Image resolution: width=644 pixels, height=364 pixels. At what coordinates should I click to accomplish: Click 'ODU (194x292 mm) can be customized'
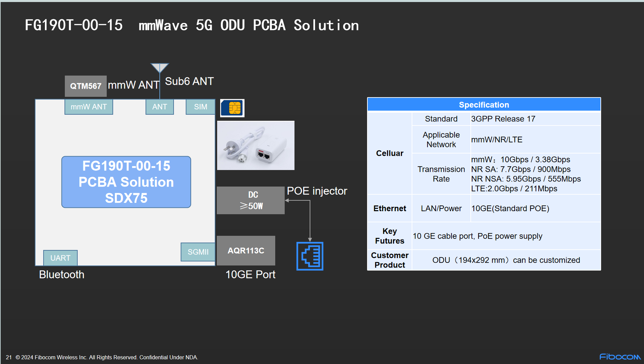point(506,260)
